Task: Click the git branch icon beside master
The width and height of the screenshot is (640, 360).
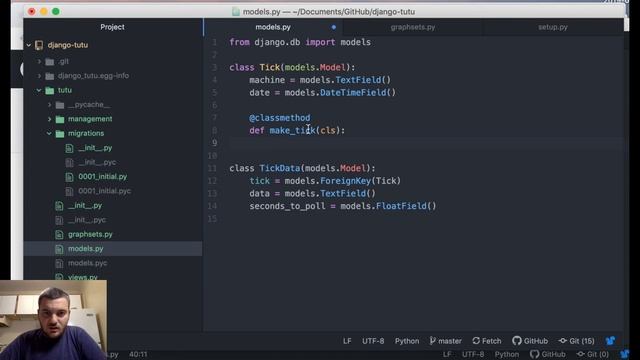Action: tap(432, 341)
